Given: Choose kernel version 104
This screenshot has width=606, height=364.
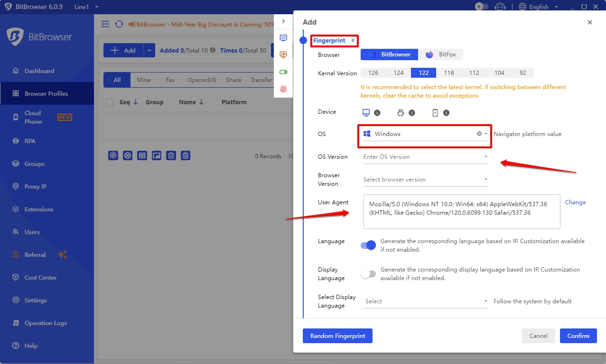Looking at the screenshot, I should click(499, 73).
